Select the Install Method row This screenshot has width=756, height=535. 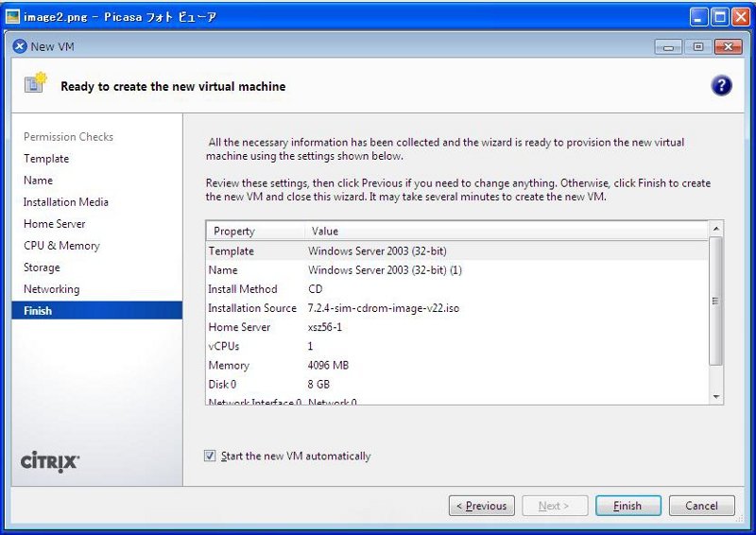pos(457,289)
